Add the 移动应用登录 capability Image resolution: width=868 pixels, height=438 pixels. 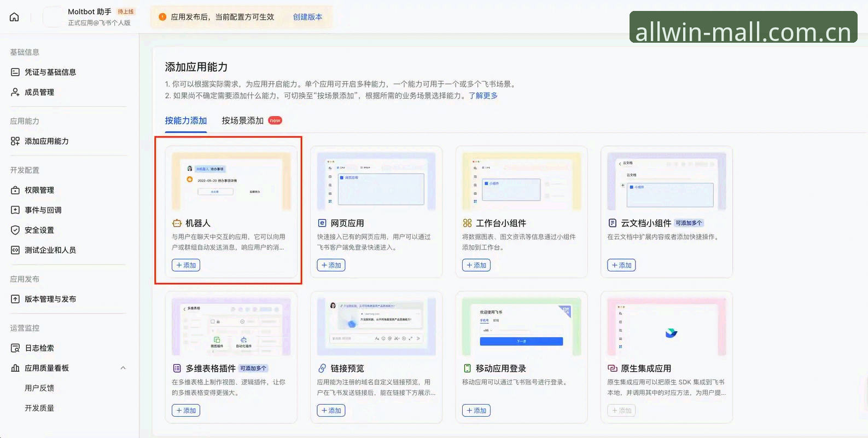coord(476,410)
